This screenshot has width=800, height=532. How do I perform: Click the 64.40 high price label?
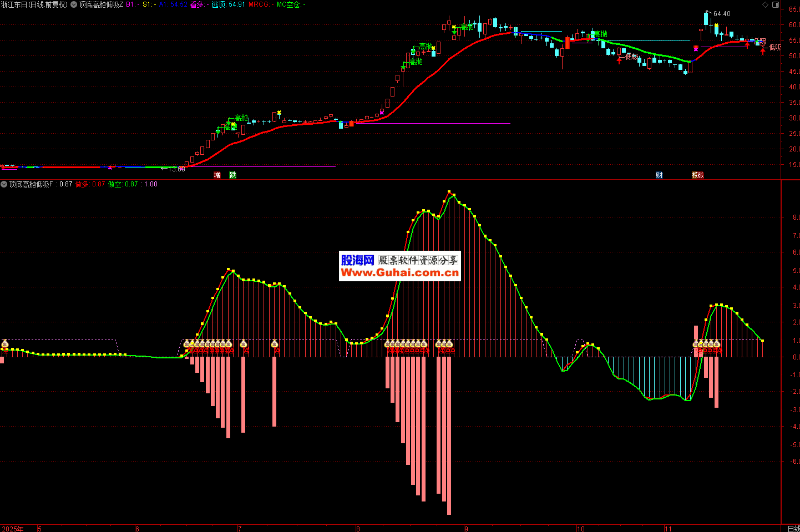pyautogui.click(x=722, y=14)
